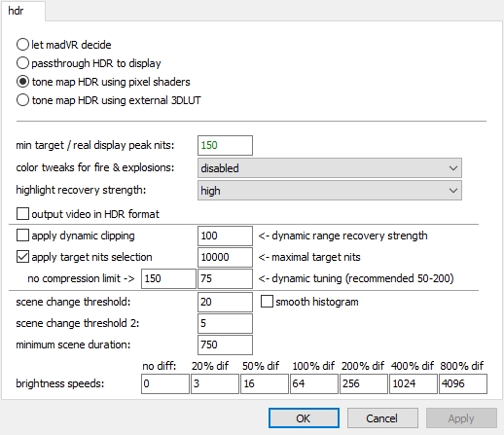The image size is (504, 435).
Task: Click the scene change threshold field showing 20
Action: pyautogui.click(x=225, y=302)
